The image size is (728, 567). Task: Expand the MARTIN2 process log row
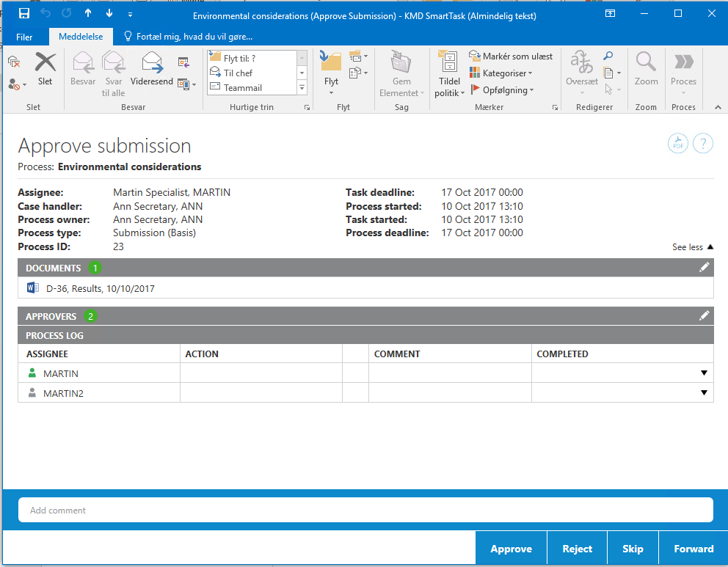tap(704, 393)
